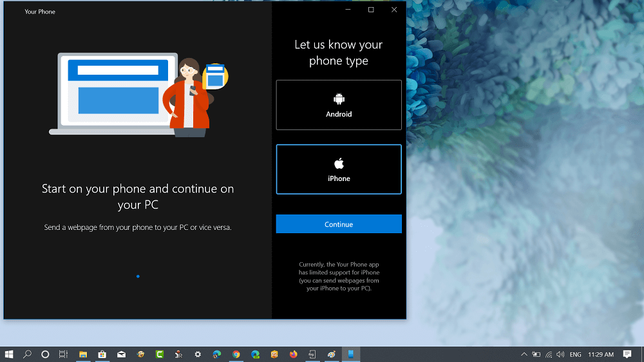The image size is (644, 362).
Task: Launch Google Chrome from the taskbar
Action: click(x=236, y=354)
